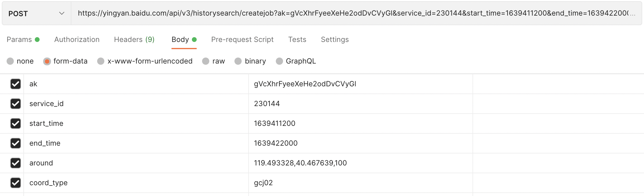Switch to the Params tab
644x196 pixels.
pyautogui.click(x=19, y=40)
